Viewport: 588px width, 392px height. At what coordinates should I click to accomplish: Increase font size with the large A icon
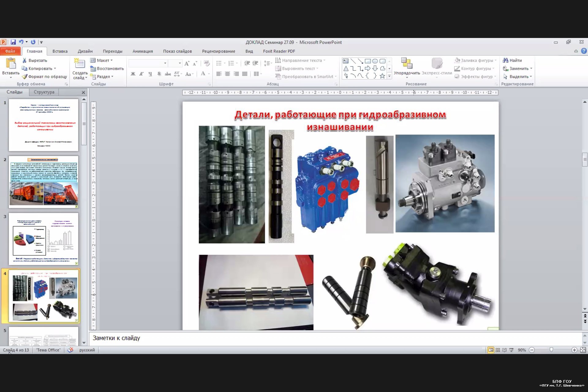pyautogui.click(x=187, y=63)
